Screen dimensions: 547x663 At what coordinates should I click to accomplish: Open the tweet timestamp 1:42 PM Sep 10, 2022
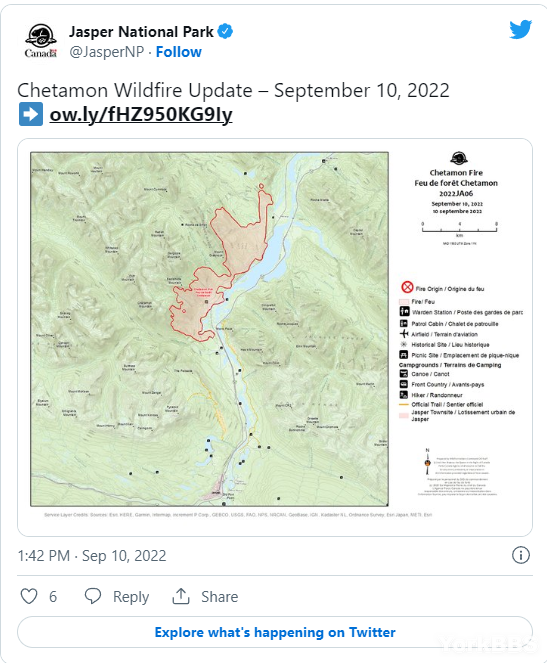point(92,556)
